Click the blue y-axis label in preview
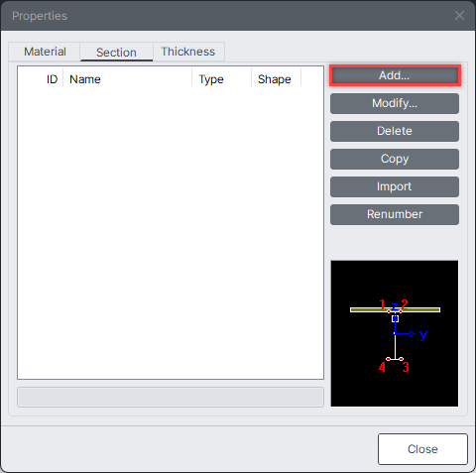476x473 pixels. coord(423,335)
